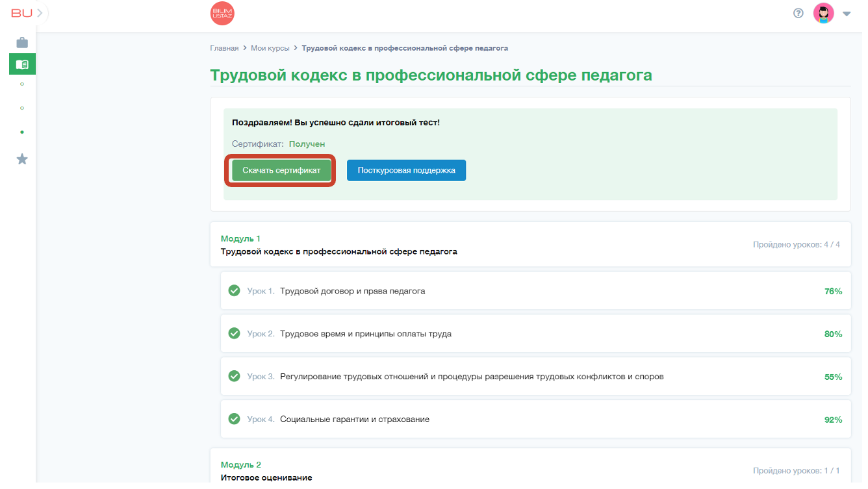
Task: Open the courses book icon in sidebar
Action: (x=22, y=64)
